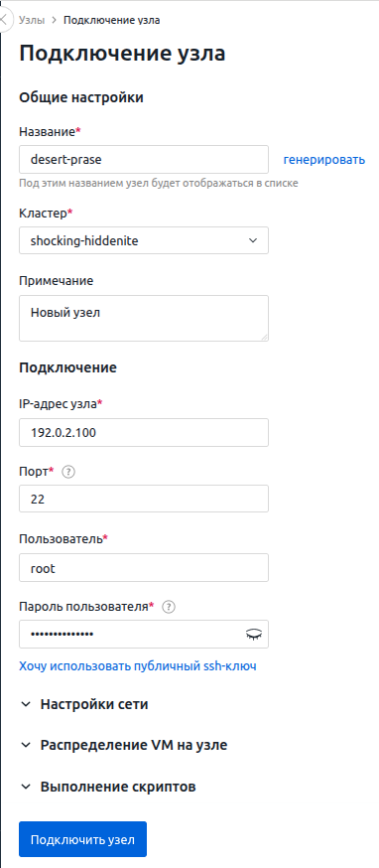Click into the Примечание text area
This screenshot has width=379, height=868.
pyautogui.click(x=144, y=319)
